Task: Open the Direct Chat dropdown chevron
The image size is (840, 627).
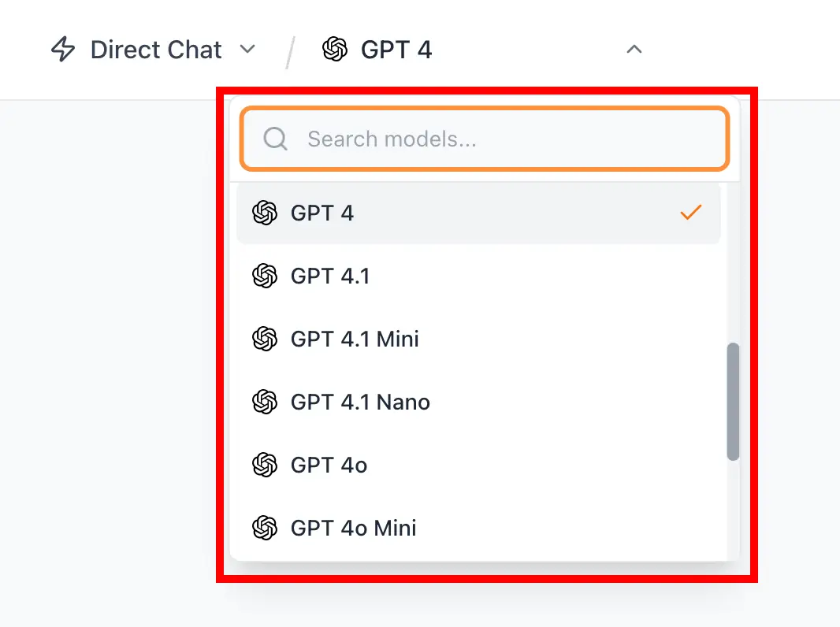Action: coord(247,50)
